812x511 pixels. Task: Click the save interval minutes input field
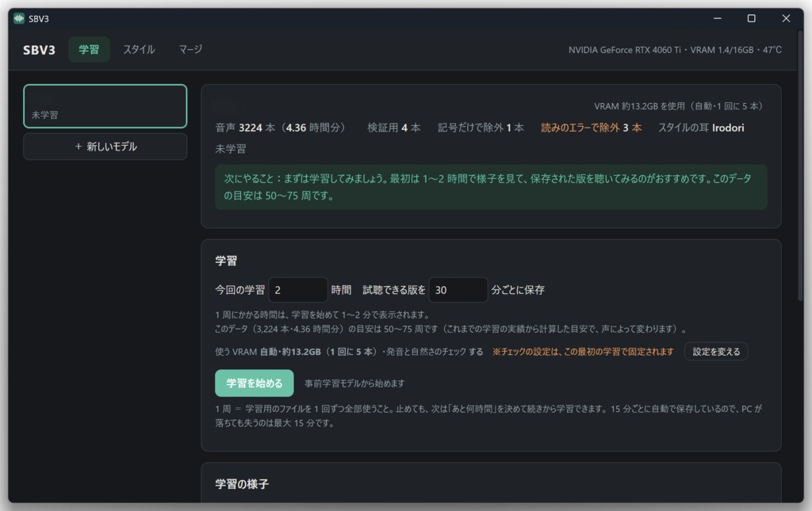tap(458, 290)
